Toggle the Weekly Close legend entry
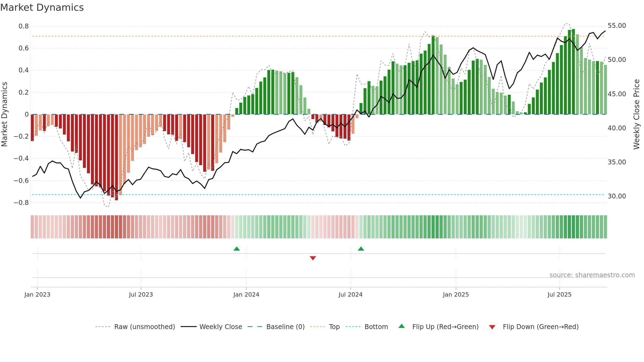The width and height of the screenshot is (644, 362). point(211,327)
